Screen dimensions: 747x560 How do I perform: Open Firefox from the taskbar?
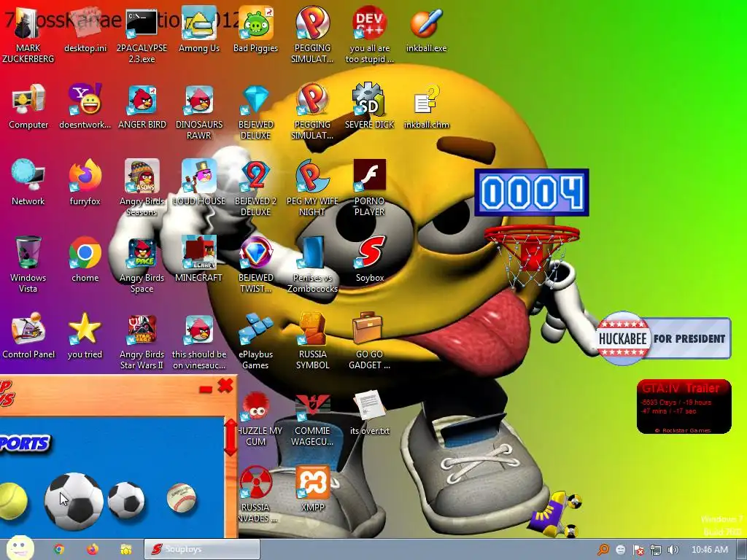[93, 550]
